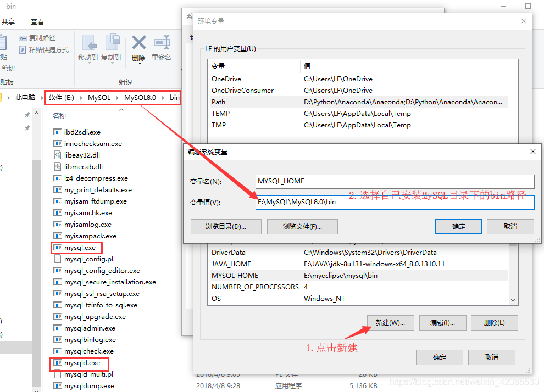Click MySQL breadcrumb in address bar
Image resolution: width=544 pixels, height=392 pixels.
pos(99,97)
